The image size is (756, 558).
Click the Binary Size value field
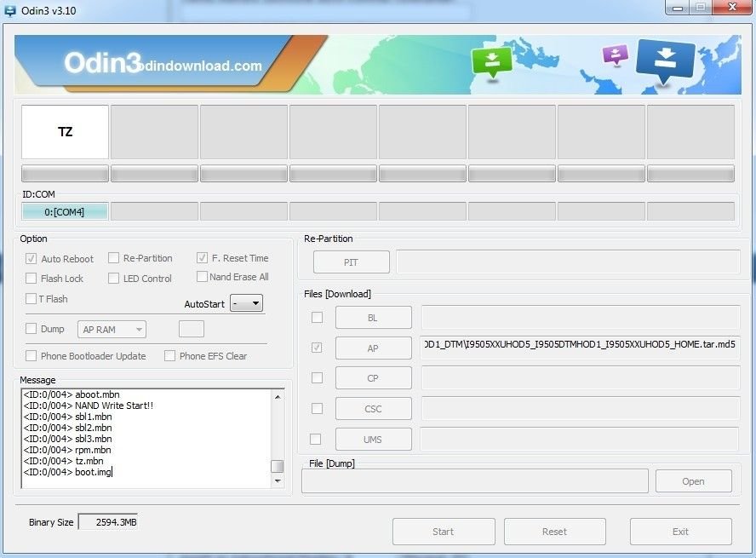point(108,522)
